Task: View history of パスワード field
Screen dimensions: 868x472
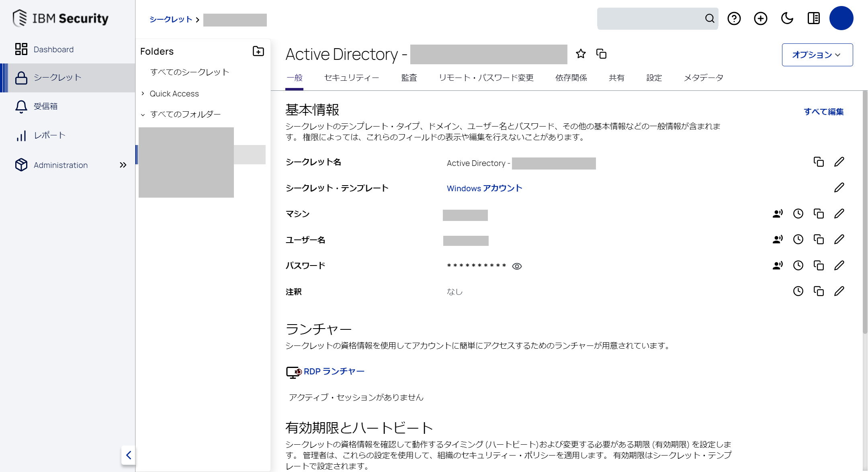Action: [x=798, y=266]
